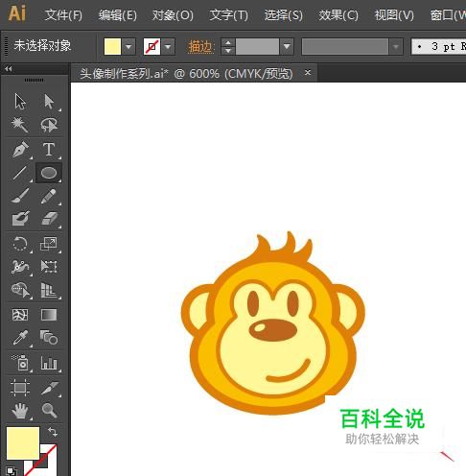Select the Eyedropper tool
The image size is (466, 476).
coord(20,338)
